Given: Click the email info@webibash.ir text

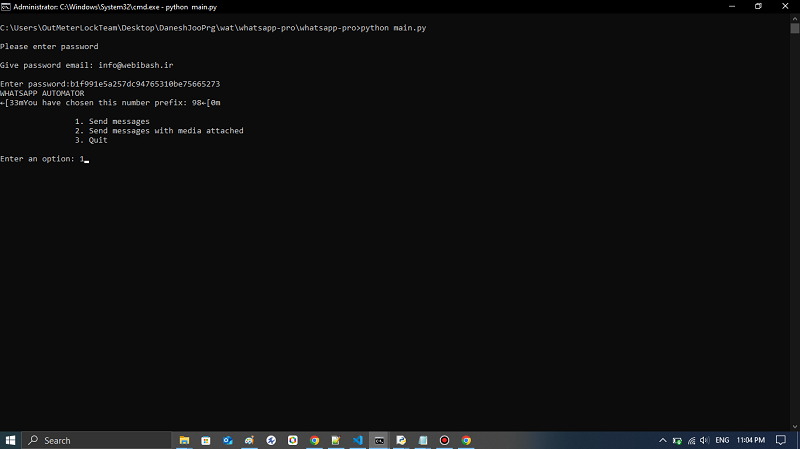Looking at the screenshot, I should pyautogui.click(x=136, y=65).
